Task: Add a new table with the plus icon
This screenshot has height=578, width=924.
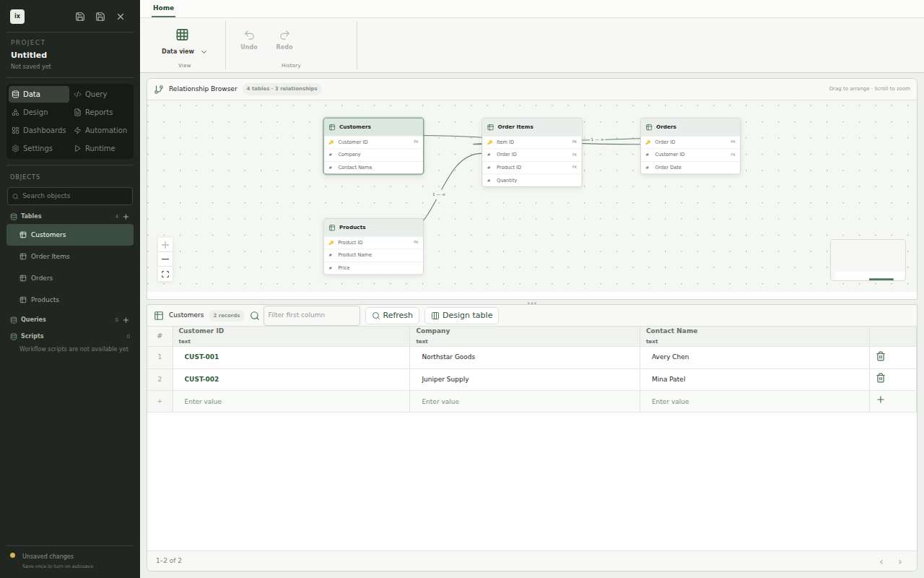Action: coord(126,217)
